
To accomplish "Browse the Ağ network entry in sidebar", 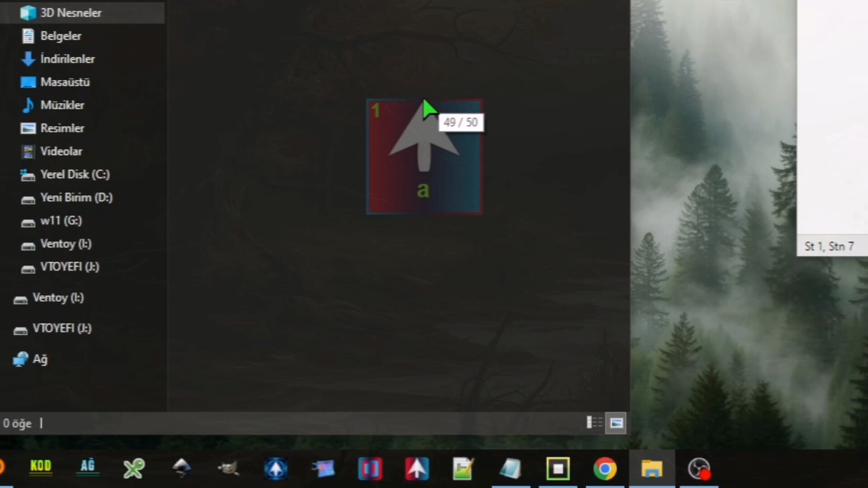I will pyautogui.click(x=40, y=359).
